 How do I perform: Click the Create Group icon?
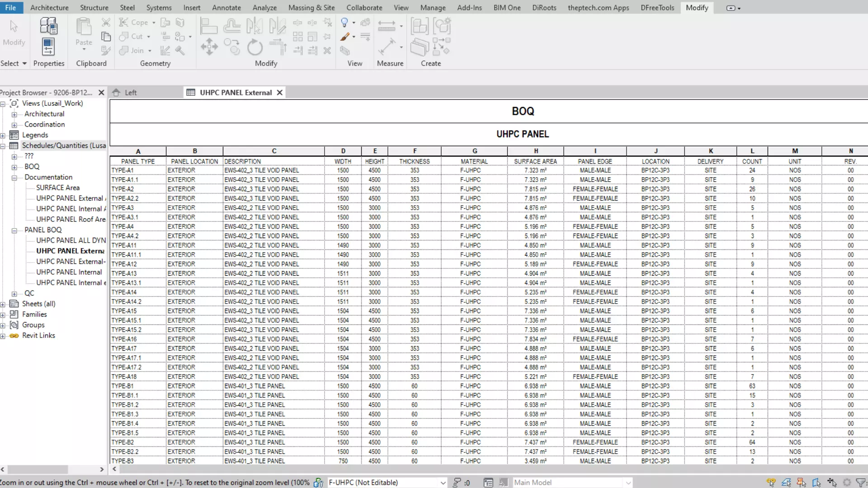[442, 26]
